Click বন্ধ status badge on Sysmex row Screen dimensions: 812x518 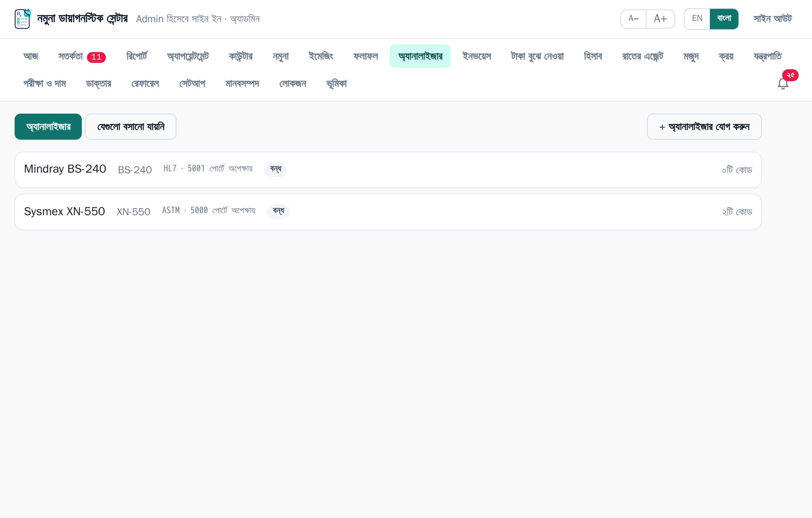[278, 211]
